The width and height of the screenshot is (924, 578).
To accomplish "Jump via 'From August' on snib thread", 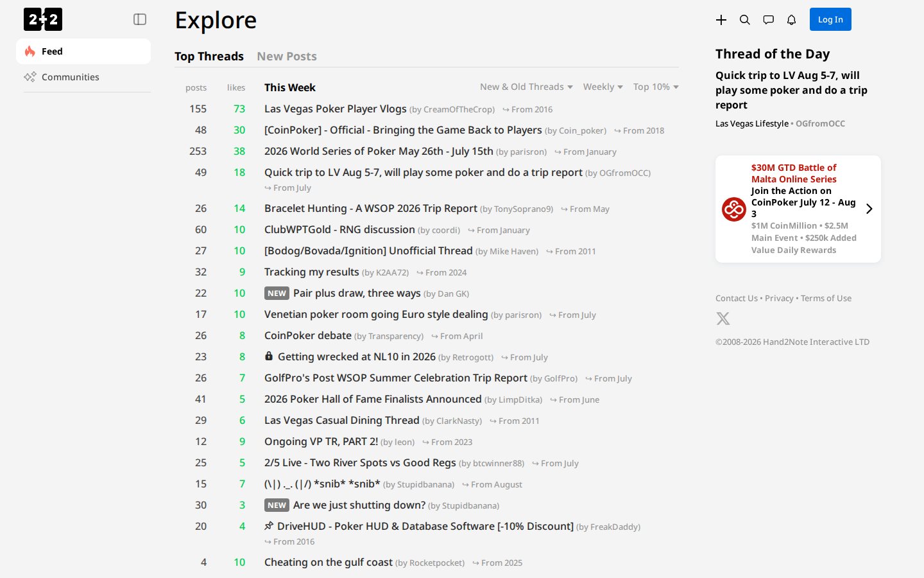I will click(492, 484).
